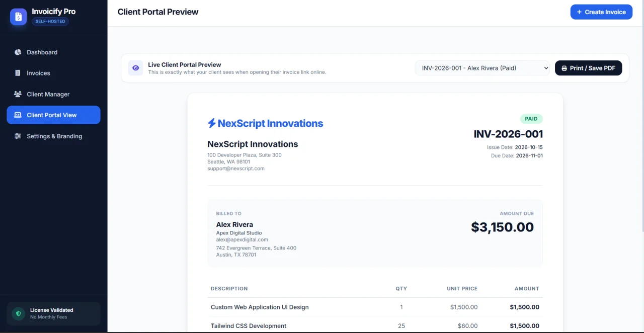This screenshot has width=644, height=333.
Task: Click 742 Evergreen Terrace address line
Action: 256,248
